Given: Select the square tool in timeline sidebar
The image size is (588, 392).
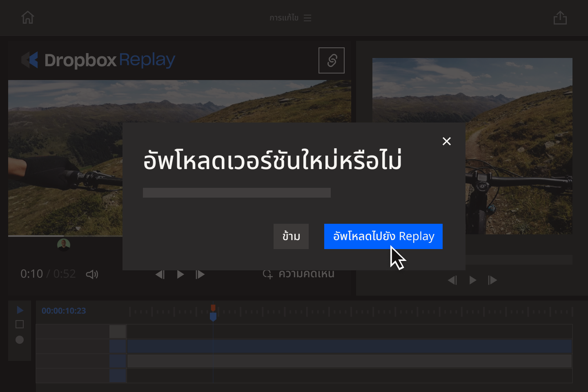Looking at the screenshot, I should (20, 324).
